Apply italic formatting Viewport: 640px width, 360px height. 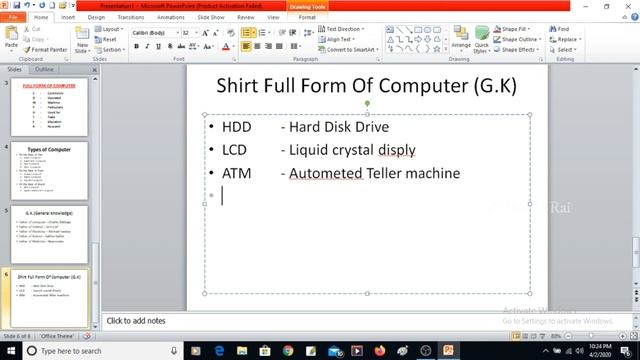[147, 47]
